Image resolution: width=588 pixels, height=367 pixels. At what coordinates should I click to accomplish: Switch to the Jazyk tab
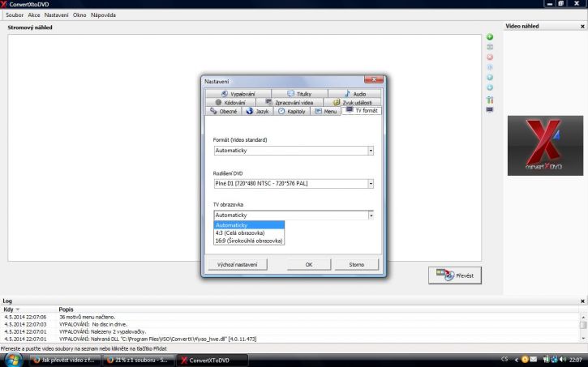click(x=258, y=111)
